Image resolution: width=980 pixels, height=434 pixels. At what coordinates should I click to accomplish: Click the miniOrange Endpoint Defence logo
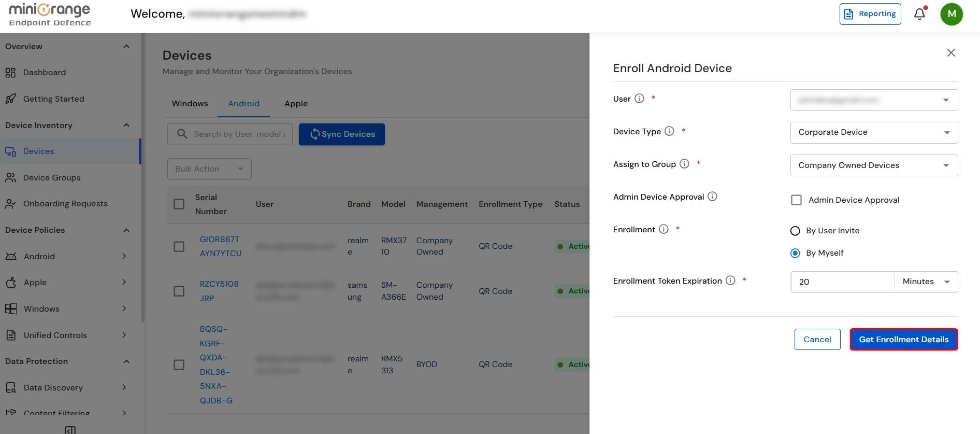tap(50, 15)
